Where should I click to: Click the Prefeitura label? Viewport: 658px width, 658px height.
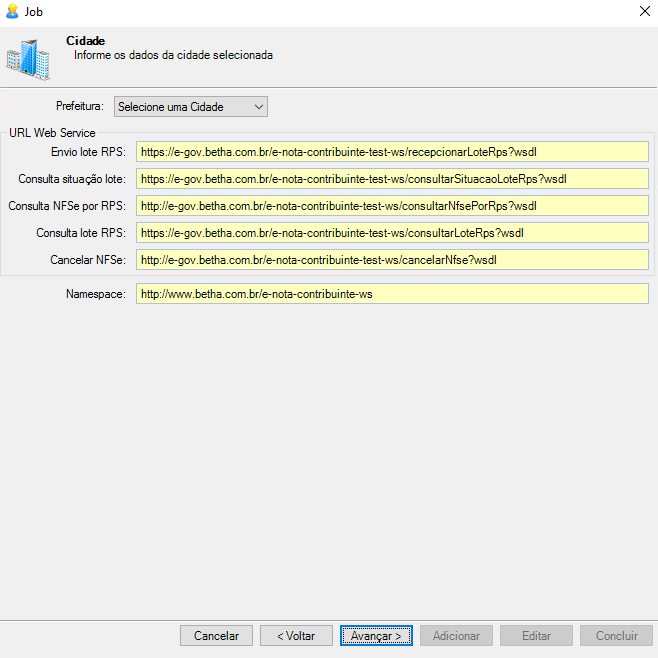[x=80, y=106]
